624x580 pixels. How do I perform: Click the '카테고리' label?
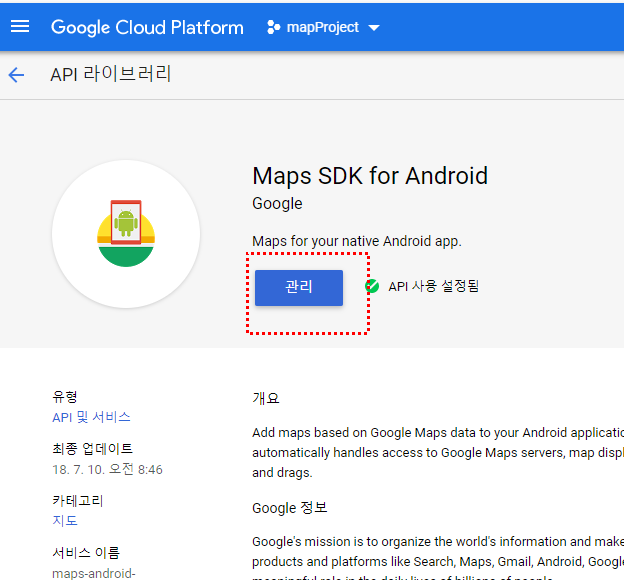[x=78, y=500]
